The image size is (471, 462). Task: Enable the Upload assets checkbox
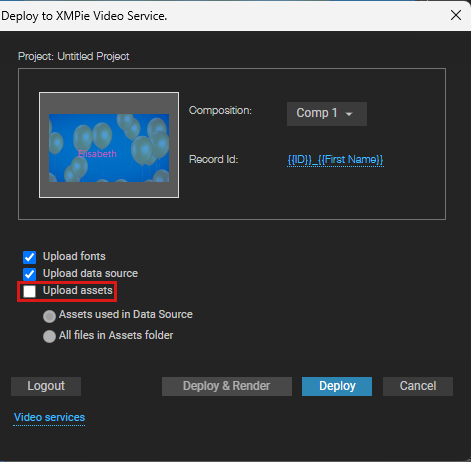click(29, 291)
